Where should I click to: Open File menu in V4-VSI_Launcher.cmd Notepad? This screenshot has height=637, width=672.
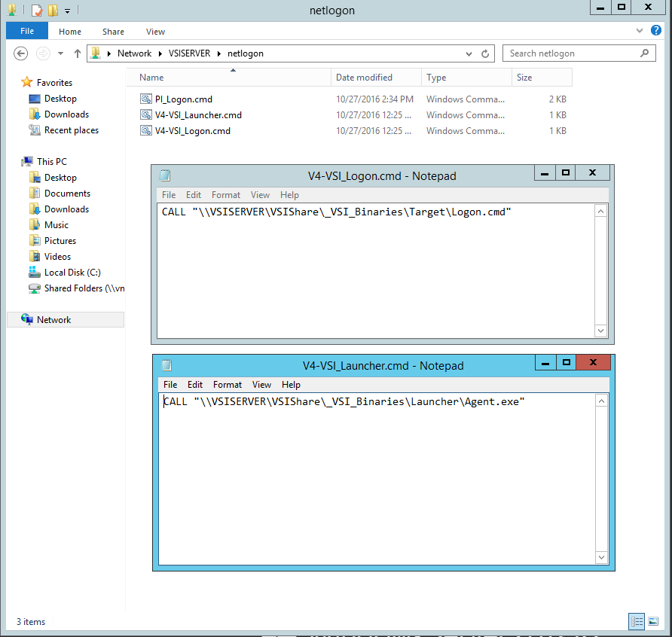tap(170, 385)
